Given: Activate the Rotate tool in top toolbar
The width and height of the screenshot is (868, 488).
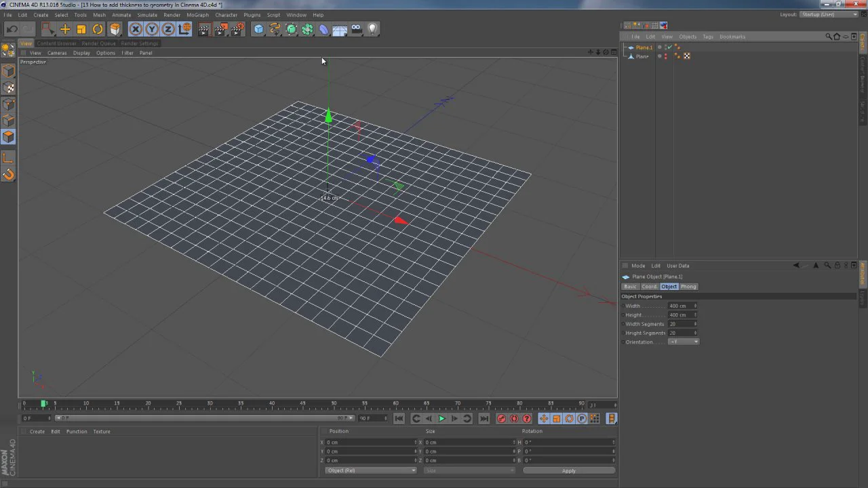Looking at the screenshot, I should [x=98, y=29].
